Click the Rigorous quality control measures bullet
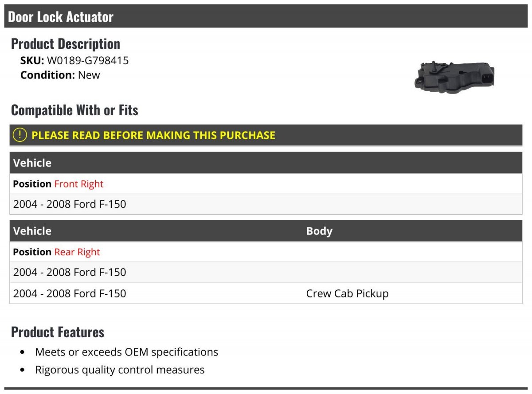 pos(120,370)
